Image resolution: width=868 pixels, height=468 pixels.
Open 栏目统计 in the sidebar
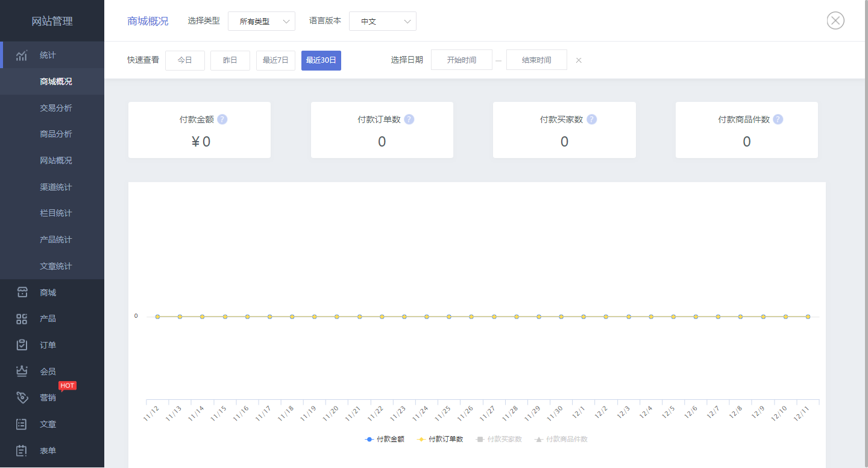coord(52,213)
